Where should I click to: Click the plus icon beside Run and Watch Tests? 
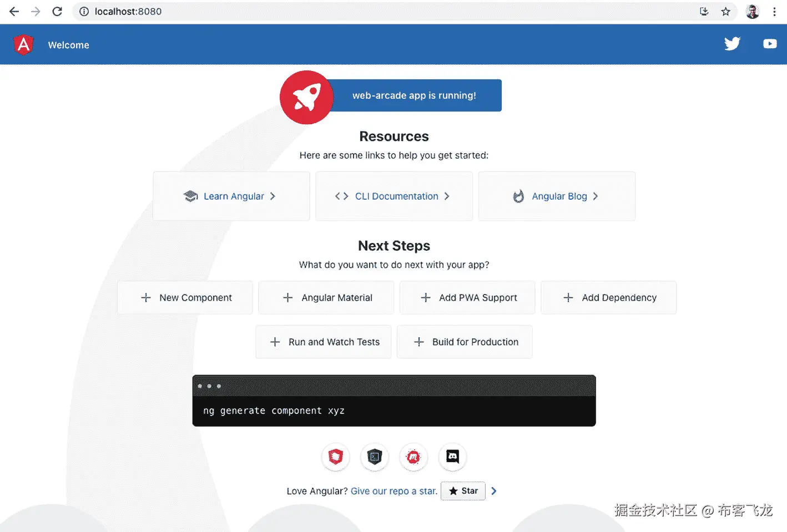275,342
